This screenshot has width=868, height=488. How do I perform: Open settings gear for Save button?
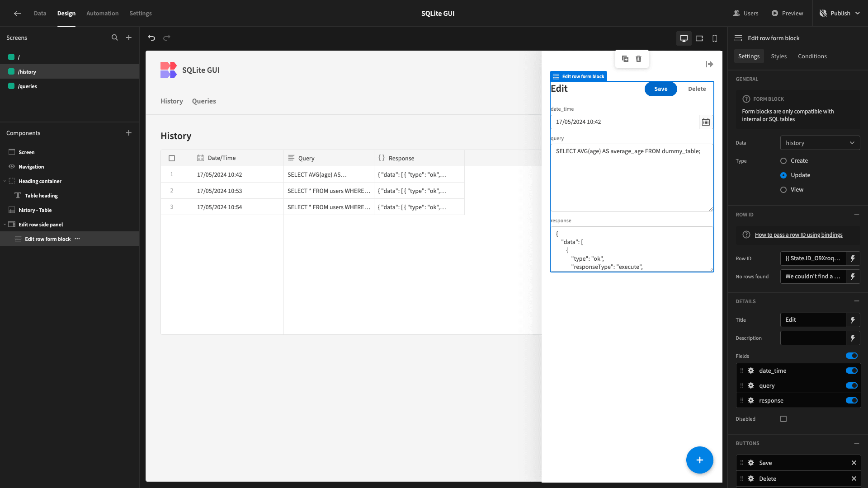click(x=751, y=463)
